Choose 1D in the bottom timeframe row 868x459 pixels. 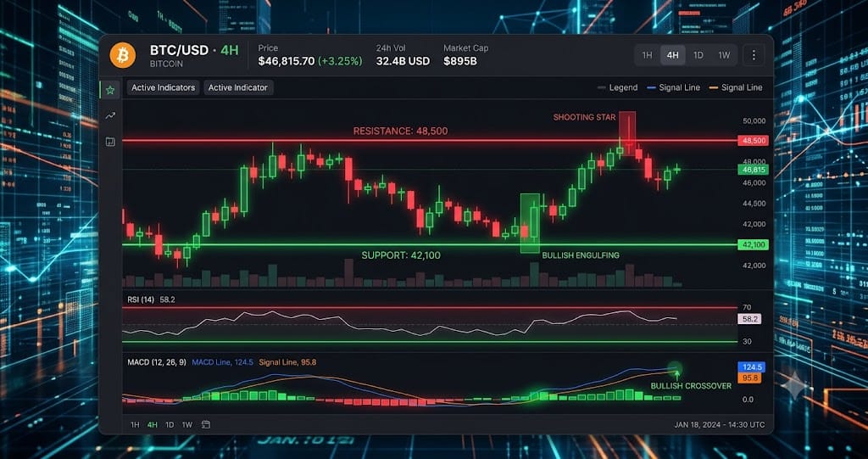pyautogui.click(x=170, y=424)
